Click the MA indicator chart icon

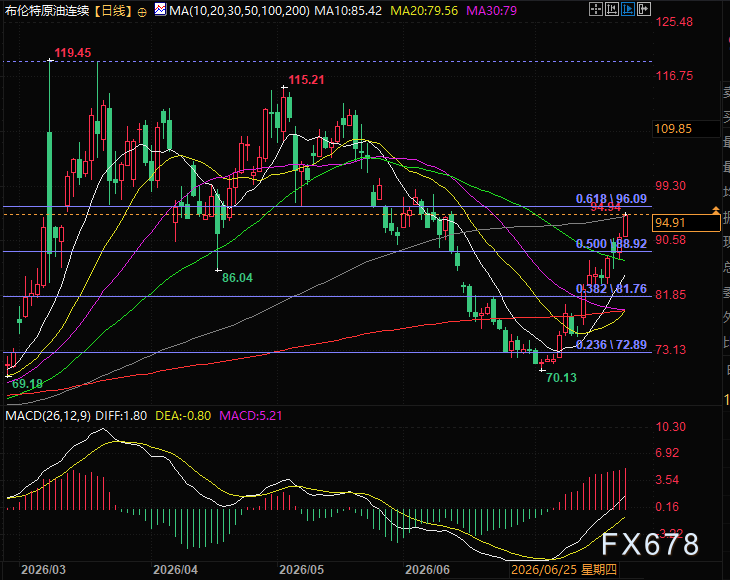pyautogui.click(x=160, y=9)
